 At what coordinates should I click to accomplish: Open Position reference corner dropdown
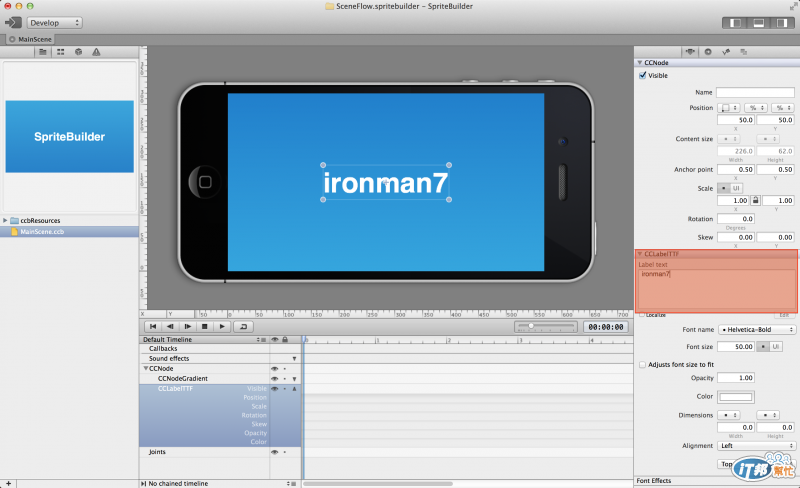pos(729,108)
